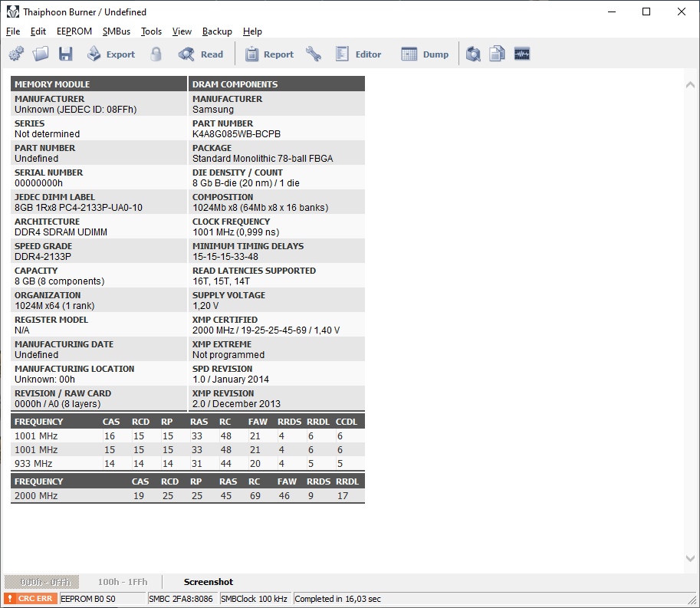
Task: Click the memory chip waveform icon
Action: click(522, 54)
